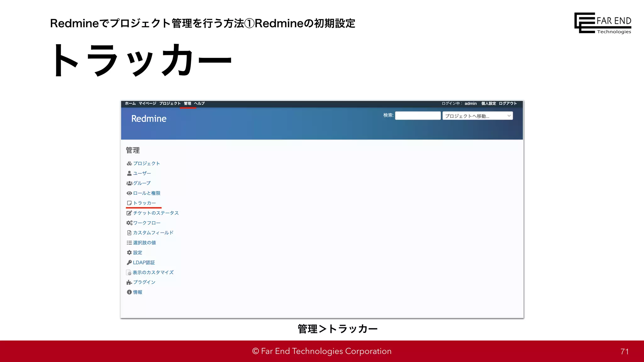Open the ロールと権限 link

[147, 193]
